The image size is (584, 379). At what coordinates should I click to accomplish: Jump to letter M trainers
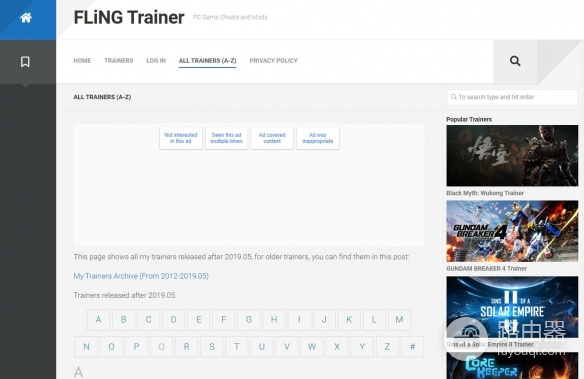pyautogui.click(x=399, y=319)
